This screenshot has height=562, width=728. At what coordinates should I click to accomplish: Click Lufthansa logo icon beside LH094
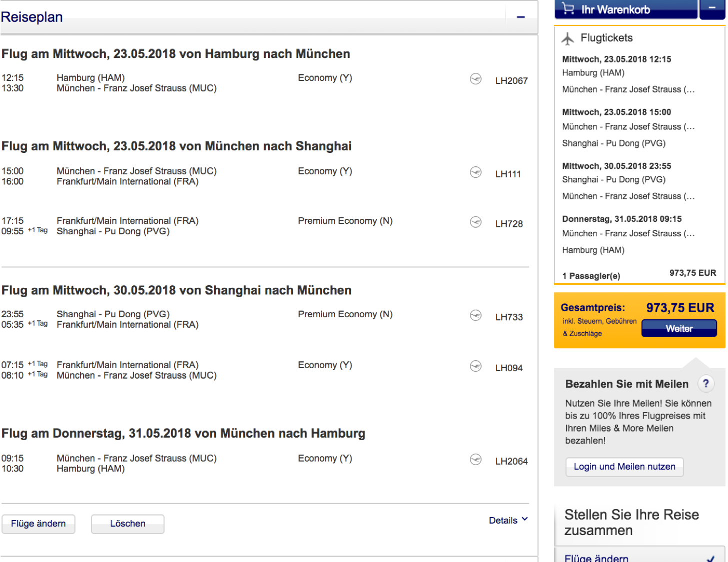point(475,366)
